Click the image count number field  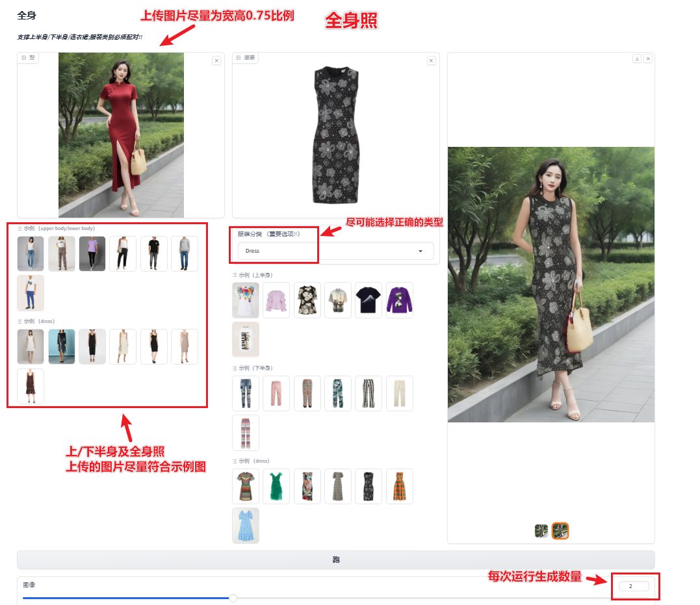click(x=634, y=586)
